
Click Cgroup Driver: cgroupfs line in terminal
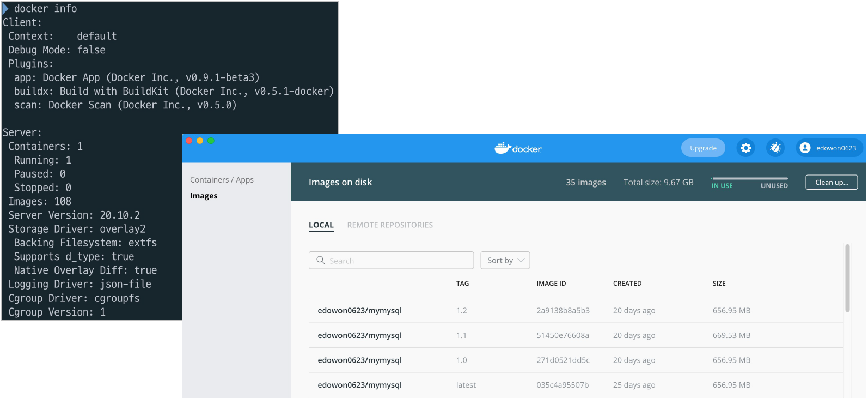[74, 298]
